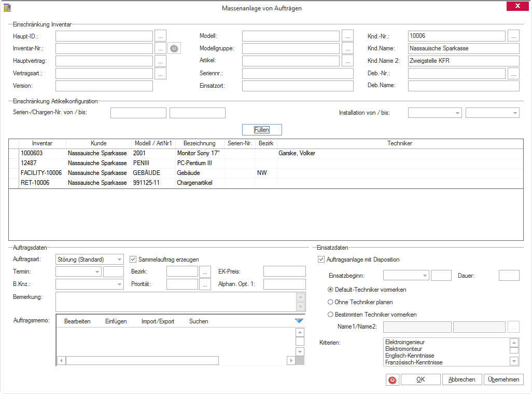Click the Übernehmen button
This screenshot has width=532, height=394.
click(x=503, y=380)
